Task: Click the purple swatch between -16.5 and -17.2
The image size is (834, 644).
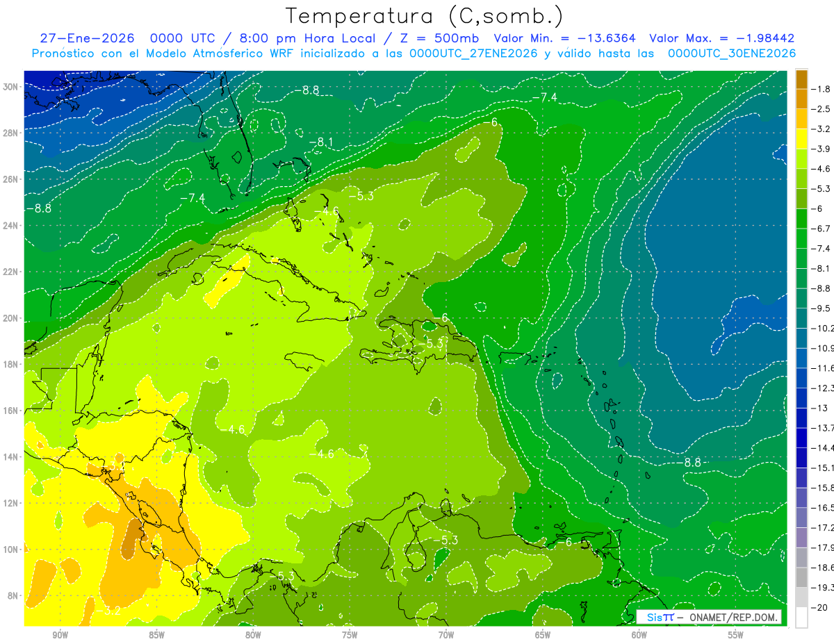Action: click(x=801, y=518)
